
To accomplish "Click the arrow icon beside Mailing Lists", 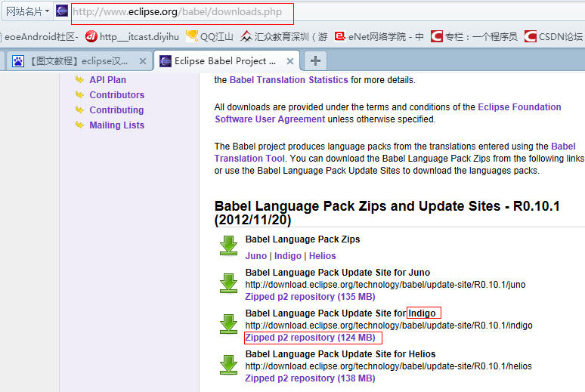I will click(79, 125).
